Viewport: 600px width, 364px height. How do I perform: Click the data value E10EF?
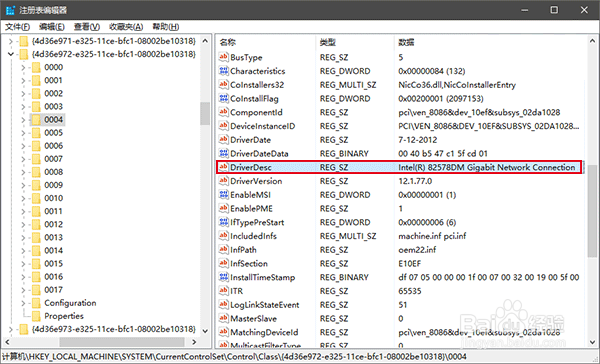click(409, 263)
